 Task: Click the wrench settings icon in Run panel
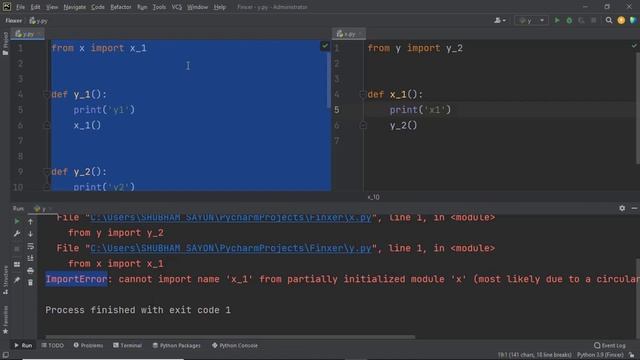click(17, 234)
